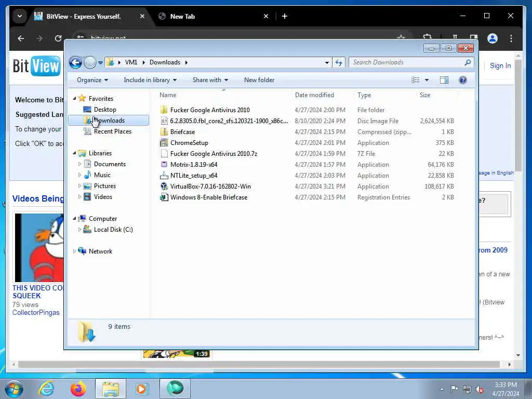This screenshot has height=399, width=532.
Task: Open the Share with menu
Action: click(x=210, y=80)
